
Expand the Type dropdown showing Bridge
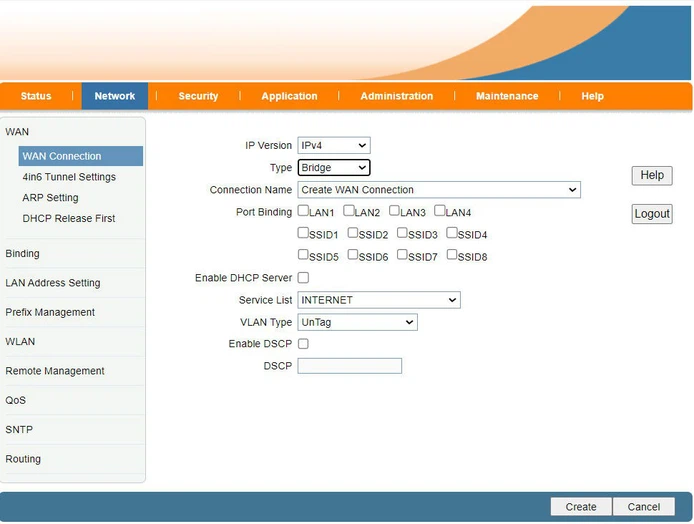pos(334,168)
